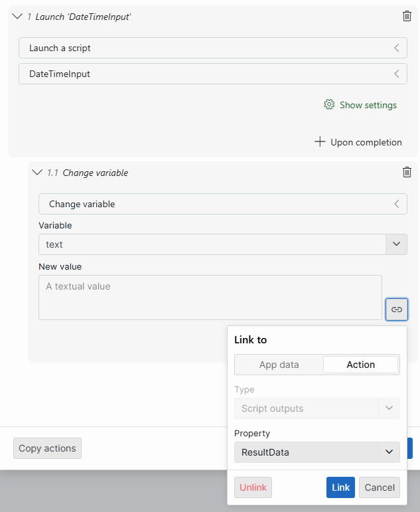Open the Property dropdown showing ResultData
This screenshot has height=512, width=420.
tap(388, 452)
